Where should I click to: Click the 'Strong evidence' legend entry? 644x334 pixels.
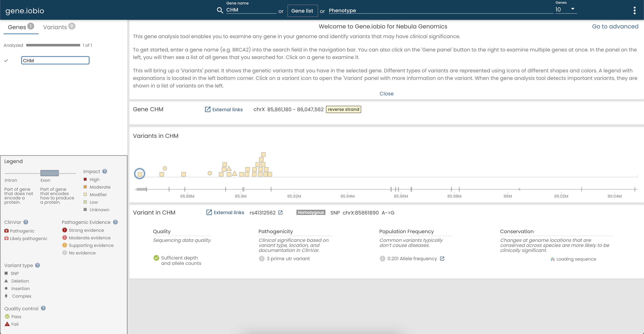tap(83, 230)
